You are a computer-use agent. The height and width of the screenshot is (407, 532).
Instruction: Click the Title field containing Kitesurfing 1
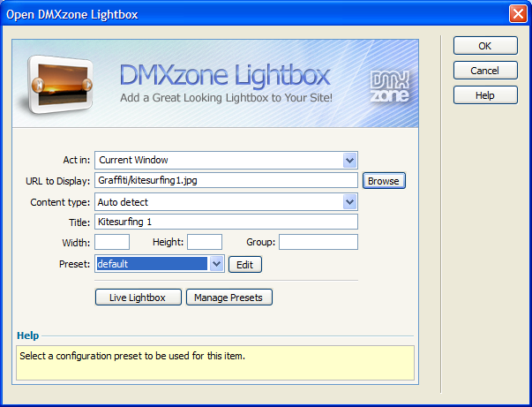click(226, 222)
